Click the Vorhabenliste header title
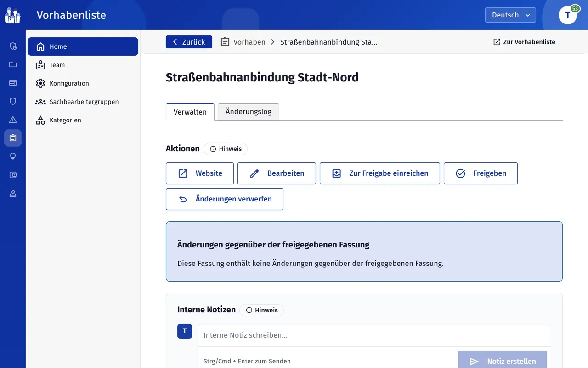588x368 pixels. point(71,15)
